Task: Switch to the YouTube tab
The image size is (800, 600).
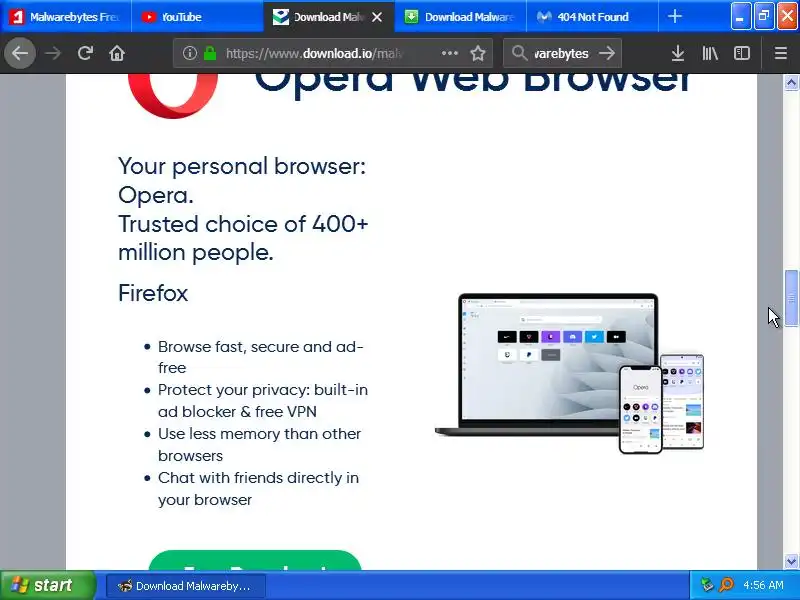Action: point(197,17)
